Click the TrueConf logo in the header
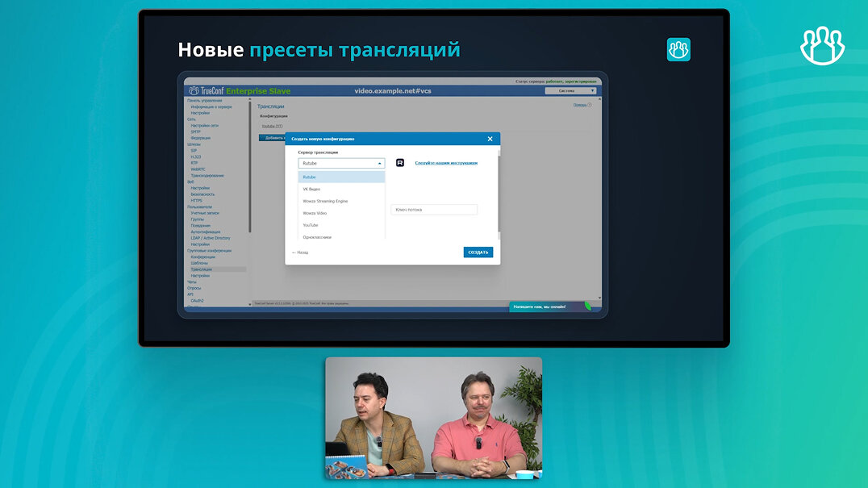868x488 pixels. 207,90
